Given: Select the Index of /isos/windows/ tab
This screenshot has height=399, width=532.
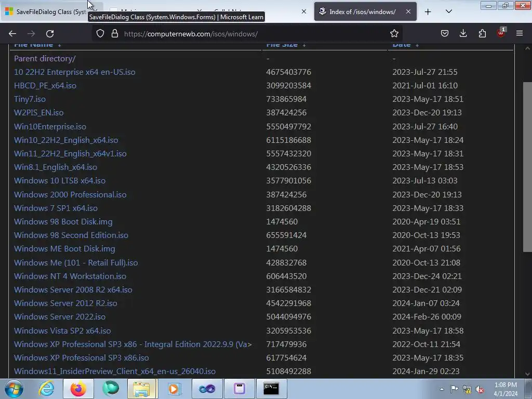Looking at the screenshot, I should pyautogui.click(x=365, y=12).
